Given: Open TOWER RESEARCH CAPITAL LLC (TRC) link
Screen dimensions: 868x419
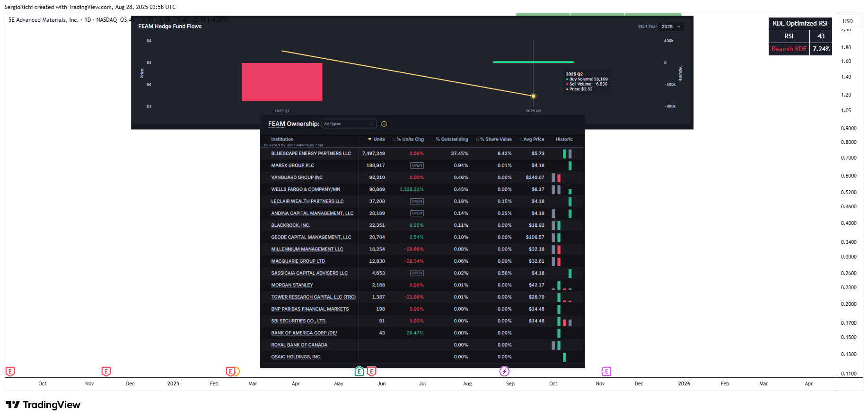Looking at the screenshot, I should pyautogui.click(x=313, y=297).
